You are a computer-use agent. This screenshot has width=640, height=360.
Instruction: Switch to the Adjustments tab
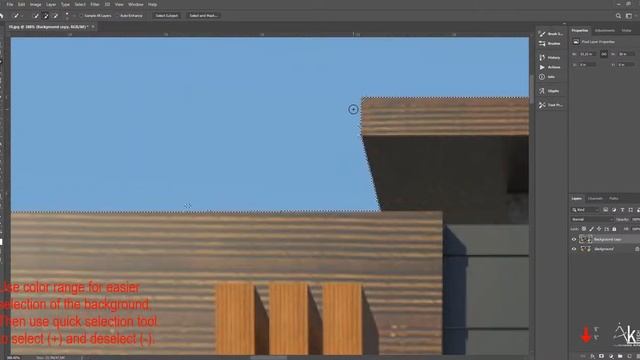click(x=604, y=31)
